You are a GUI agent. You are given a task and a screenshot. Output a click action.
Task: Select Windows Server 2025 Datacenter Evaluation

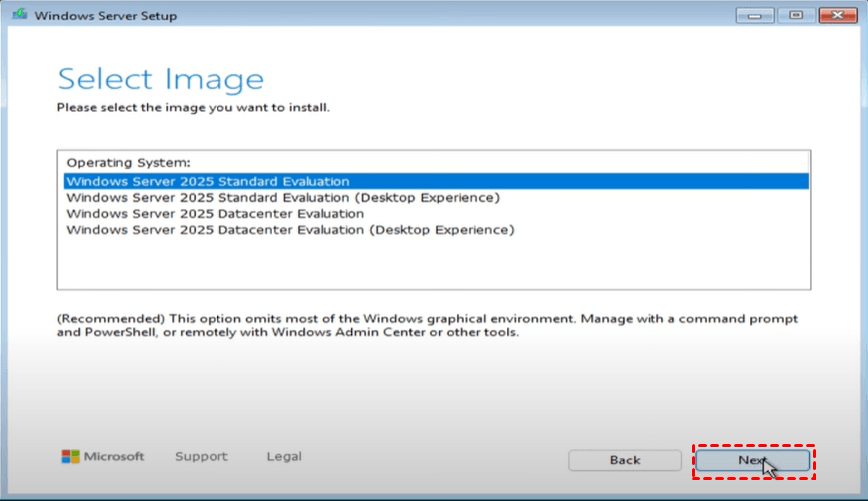tap(215, 214)
